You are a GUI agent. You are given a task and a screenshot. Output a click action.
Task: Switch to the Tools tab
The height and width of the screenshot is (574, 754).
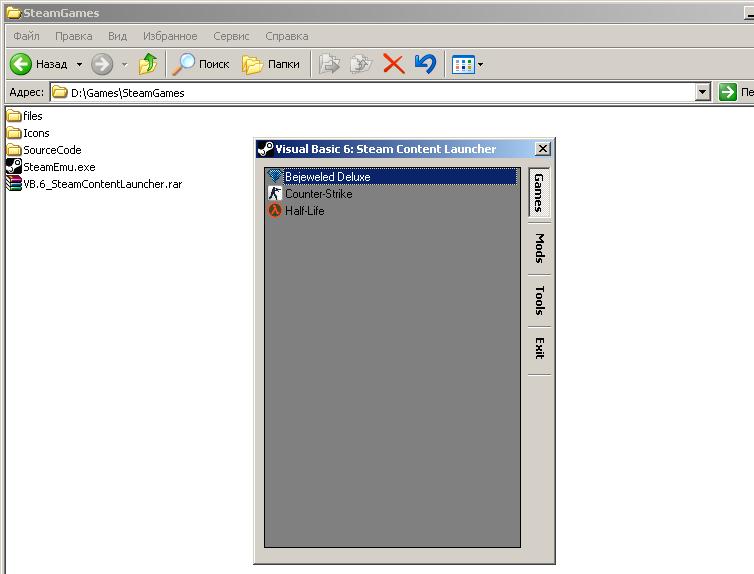coord(539,300)
